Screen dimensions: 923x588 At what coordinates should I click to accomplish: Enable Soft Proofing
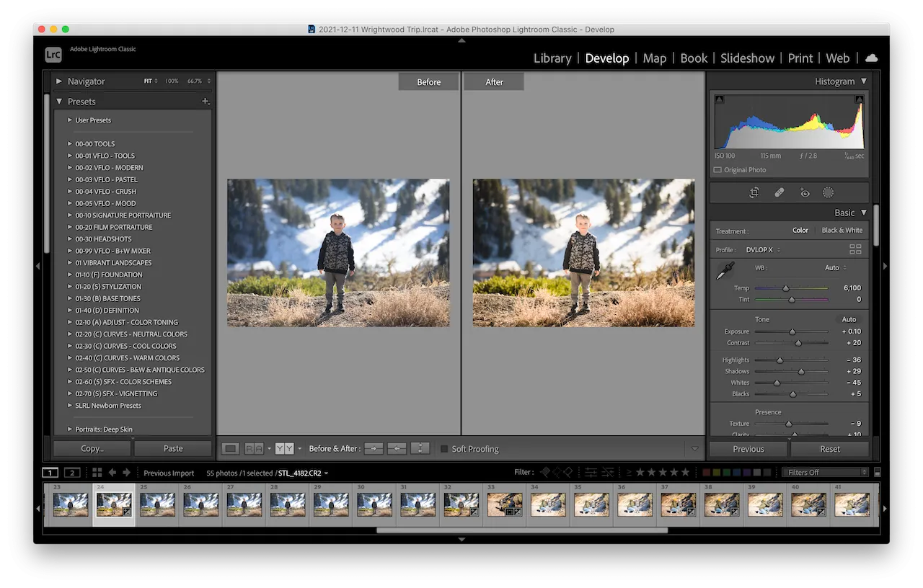coord(443,448)
